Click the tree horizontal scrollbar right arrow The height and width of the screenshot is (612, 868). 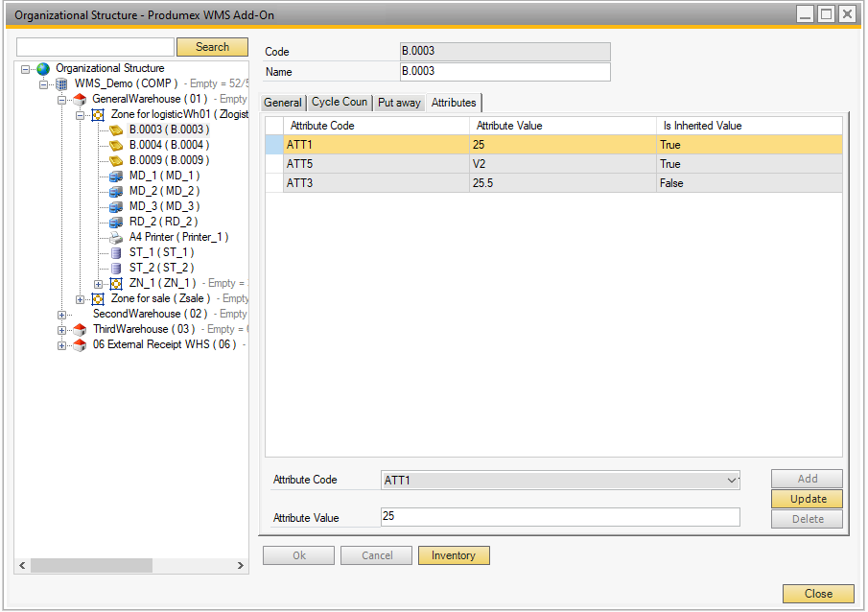[240, 566]
